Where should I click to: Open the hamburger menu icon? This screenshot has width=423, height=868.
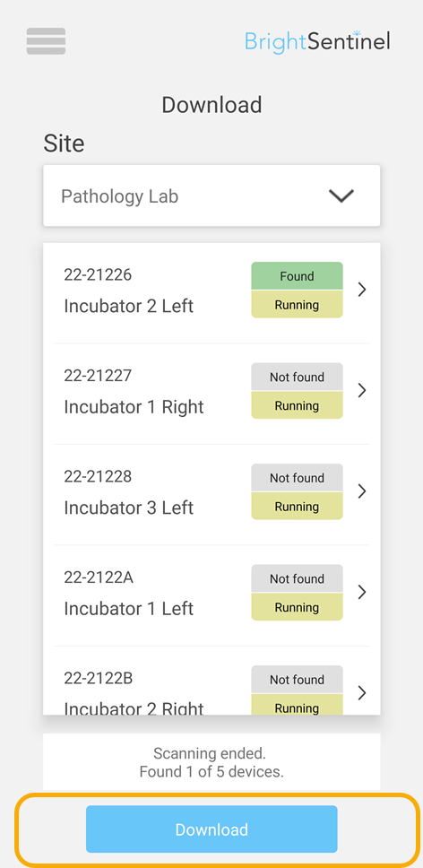pos(46,41)
